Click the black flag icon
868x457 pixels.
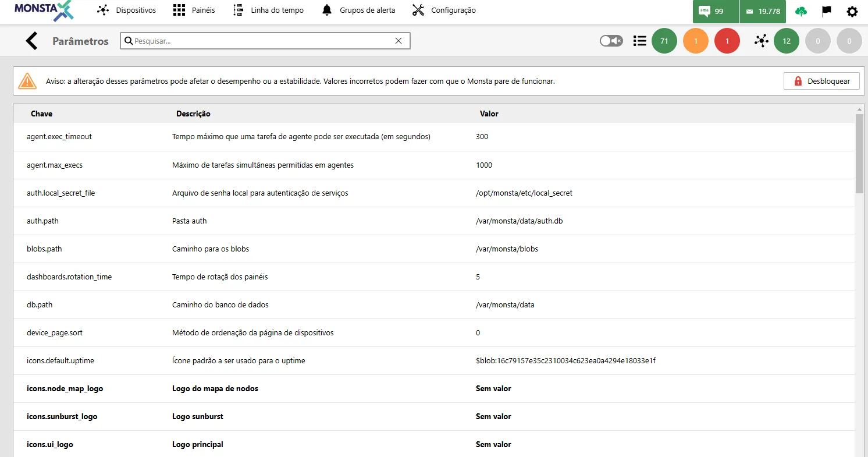coord(826,11)
